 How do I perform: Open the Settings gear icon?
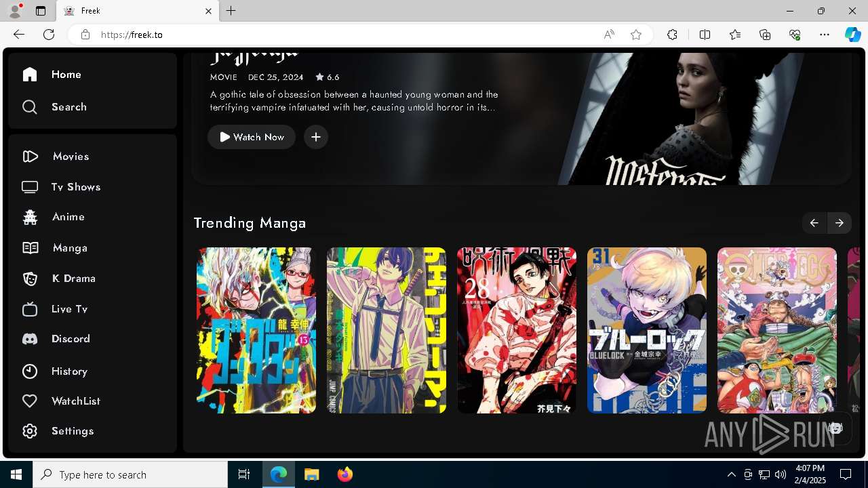point(30,431)
